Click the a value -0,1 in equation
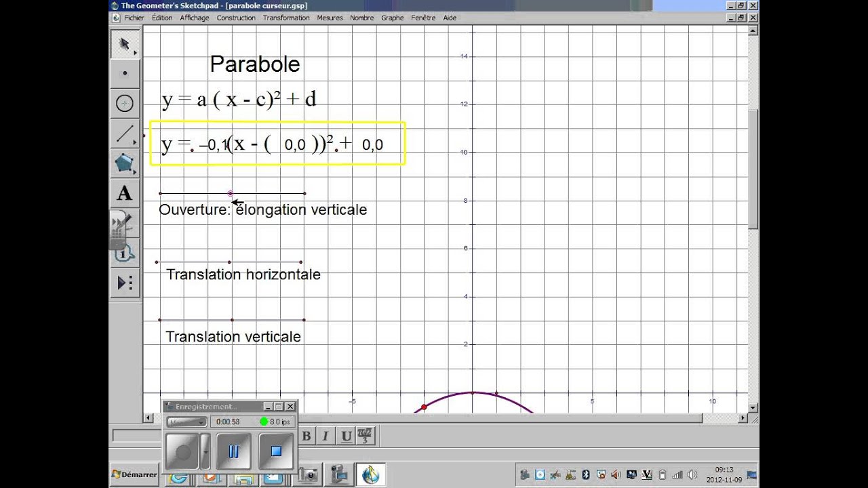The image size is (868, 488). coord(214,145)
